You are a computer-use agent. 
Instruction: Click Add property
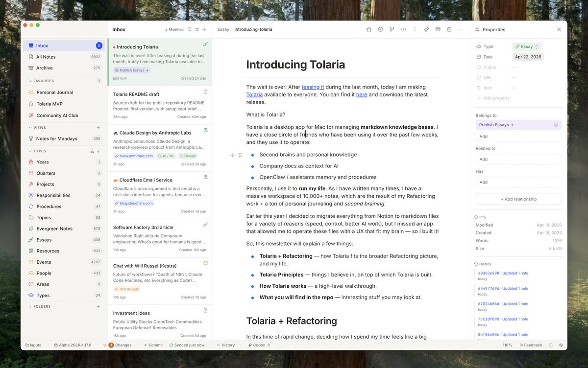point(492,98)
